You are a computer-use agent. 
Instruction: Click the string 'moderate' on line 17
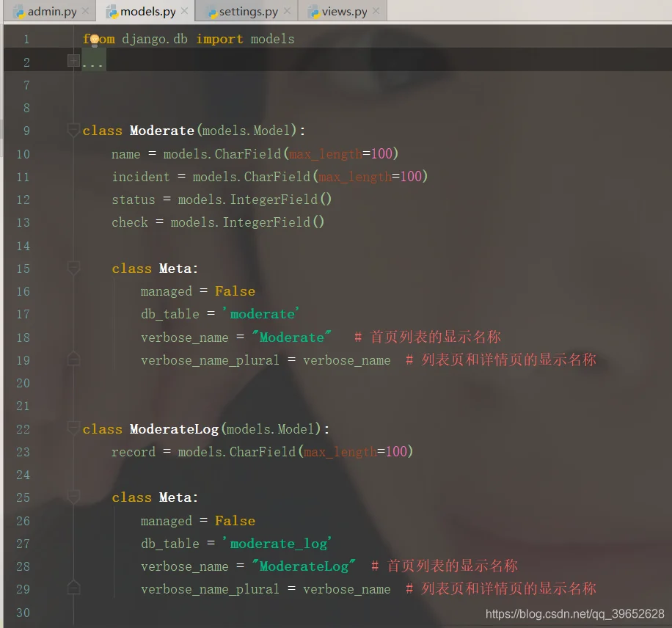click(x=260, y=314)
